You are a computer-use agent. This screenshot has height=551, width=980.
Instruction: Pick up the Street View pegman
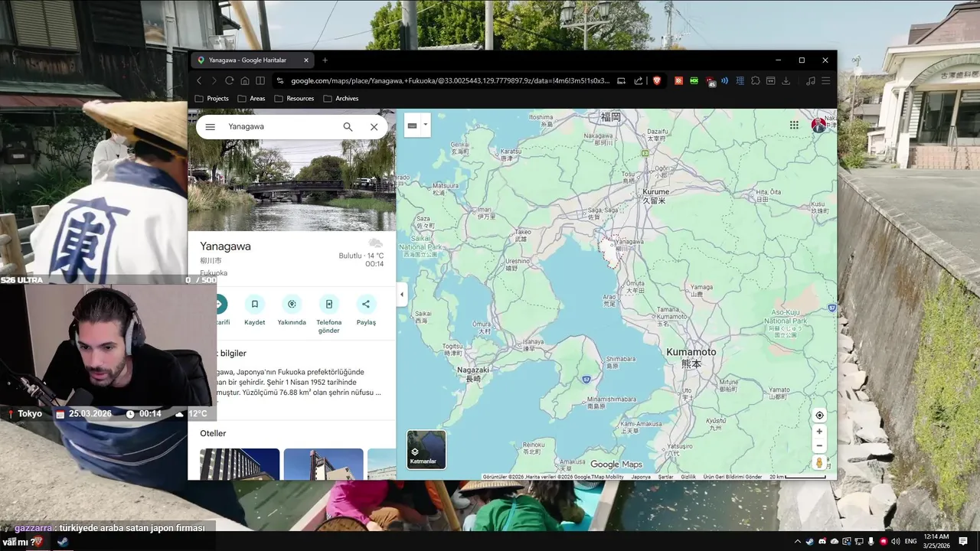819,463
